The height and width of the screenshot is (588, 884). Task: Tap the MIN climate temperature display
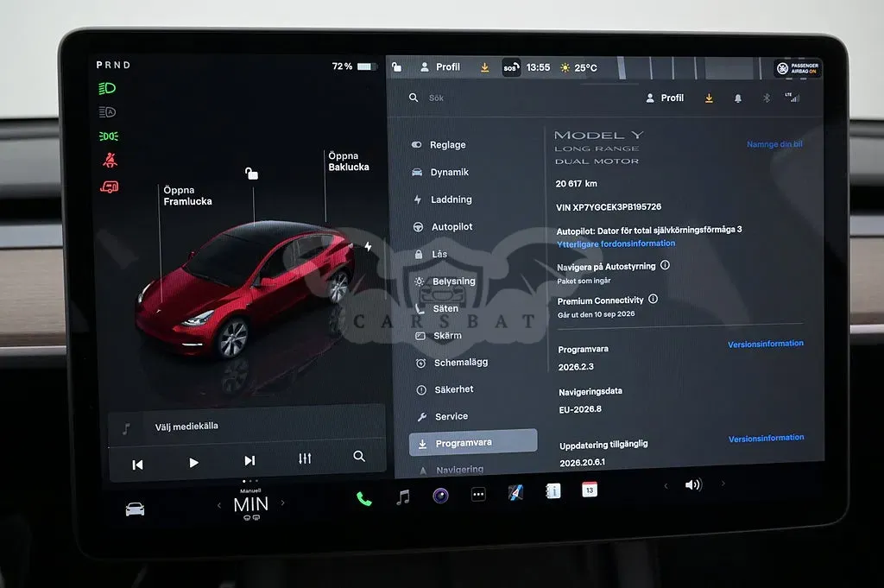coord(251,504)
